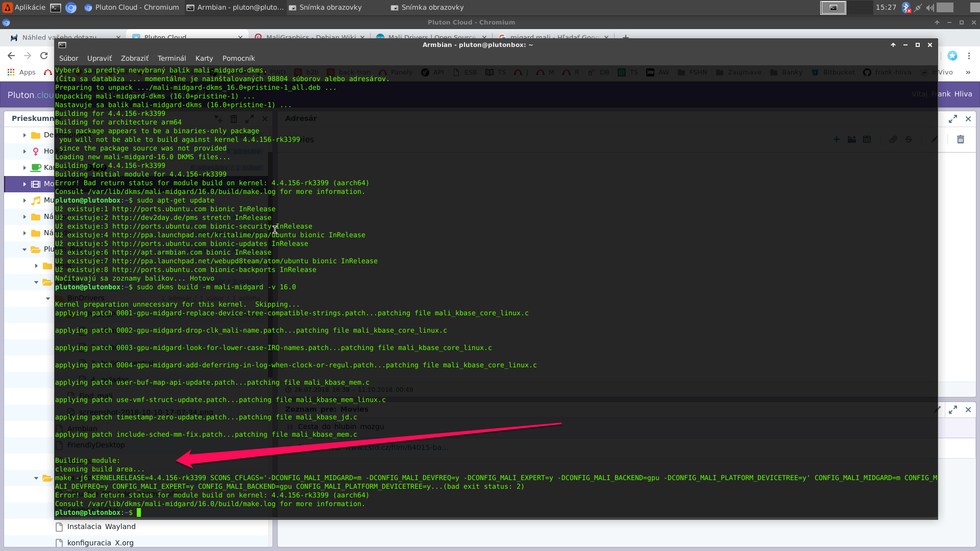980x551 pixels.
Task: Open the Upraviť menu in the terminal
Action: (100, 58)
